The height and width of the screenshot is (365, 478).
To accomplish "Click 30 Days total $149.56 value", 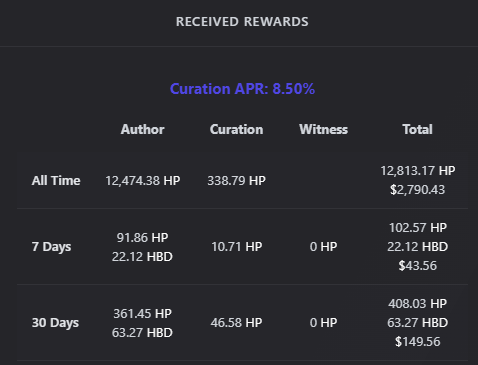I will point(417,342).
